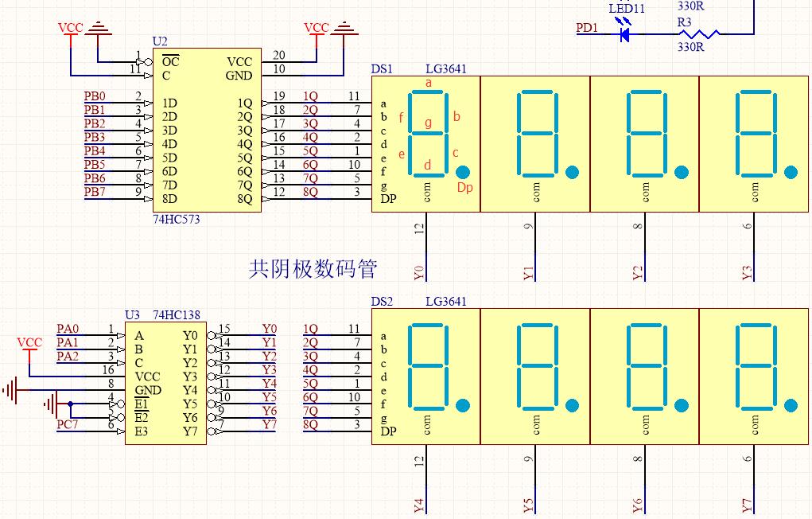This screenshot has width=812, height=519.
Task: Select the DS1 pin 12 com wire
Action: click(426, 247)
